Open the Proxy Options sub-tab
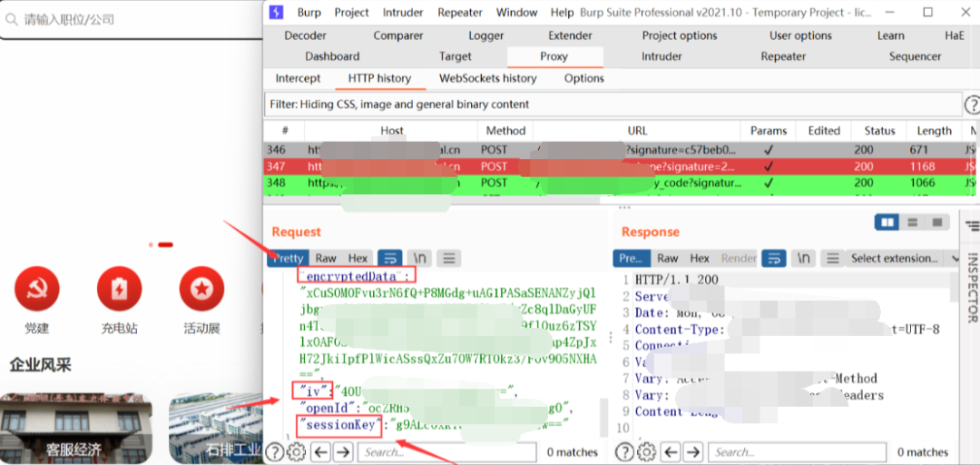980x465 pixels. point(584,78)
